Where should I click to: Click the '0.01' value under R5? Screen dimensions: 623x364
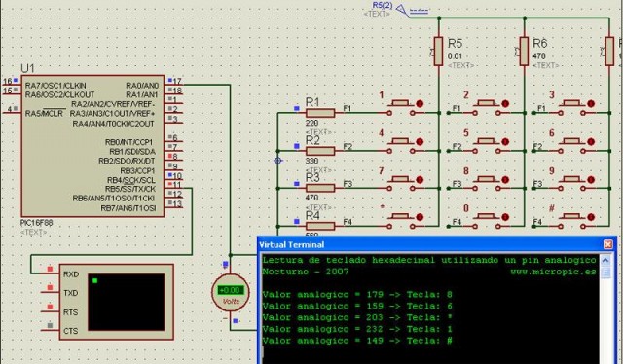(455, 56)
